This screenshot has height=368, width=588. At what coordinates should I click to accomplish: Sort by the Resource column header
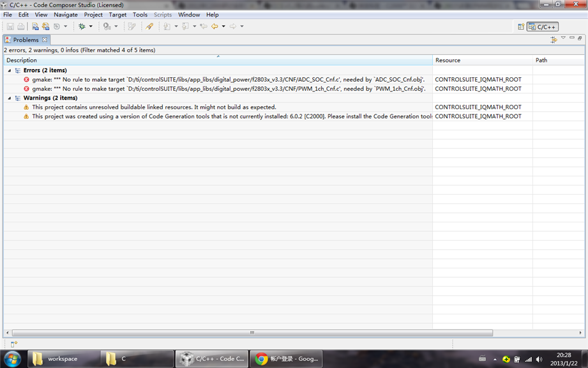483,60
